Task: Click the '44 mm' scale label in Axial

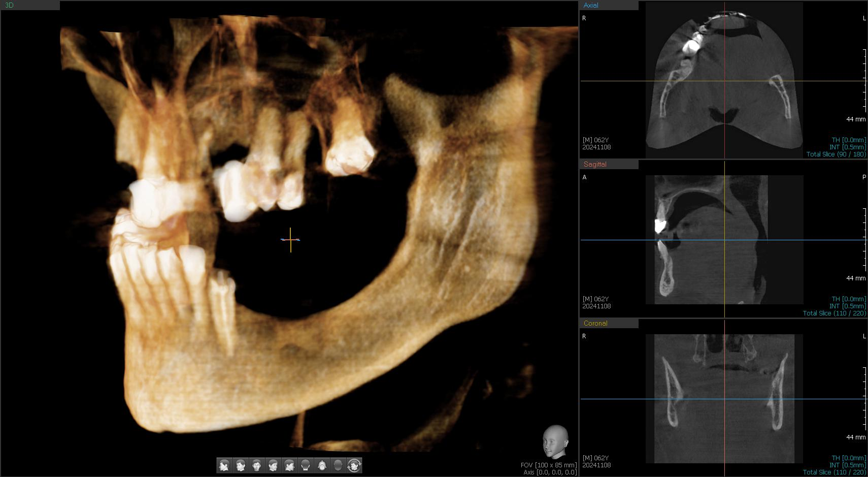Action: tap(856, 119)
